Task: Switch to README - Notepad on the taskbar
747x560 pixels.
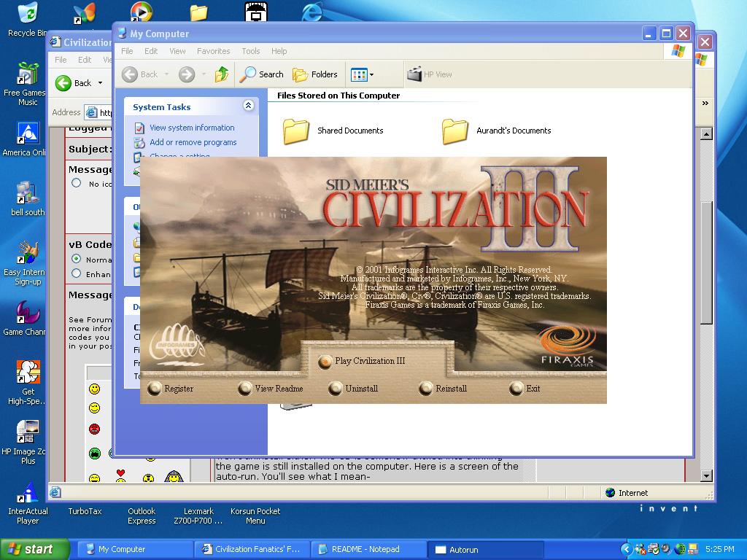Action: click(x=368, y=549)
